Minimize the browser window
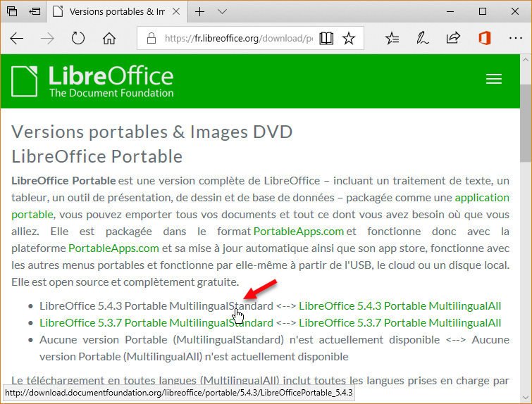This screenshot has width=532, height=404. tap(450, 11)
